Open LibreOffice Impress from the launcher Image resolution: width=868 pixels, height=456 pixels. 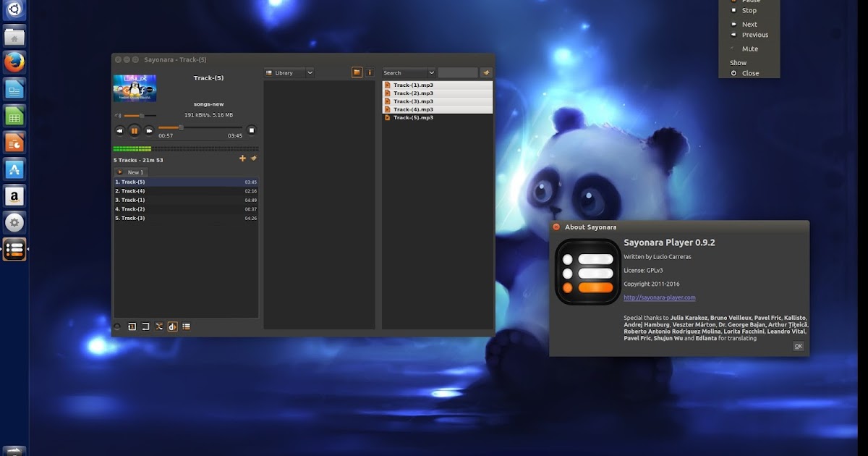pyautogui.click(x=14, y=143)
